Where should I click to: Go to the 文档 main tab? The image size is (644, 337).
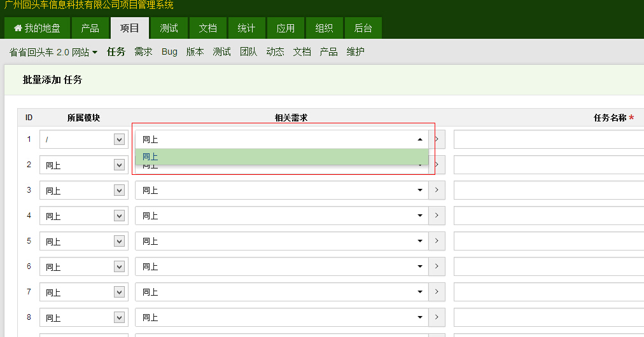[208, 28]
